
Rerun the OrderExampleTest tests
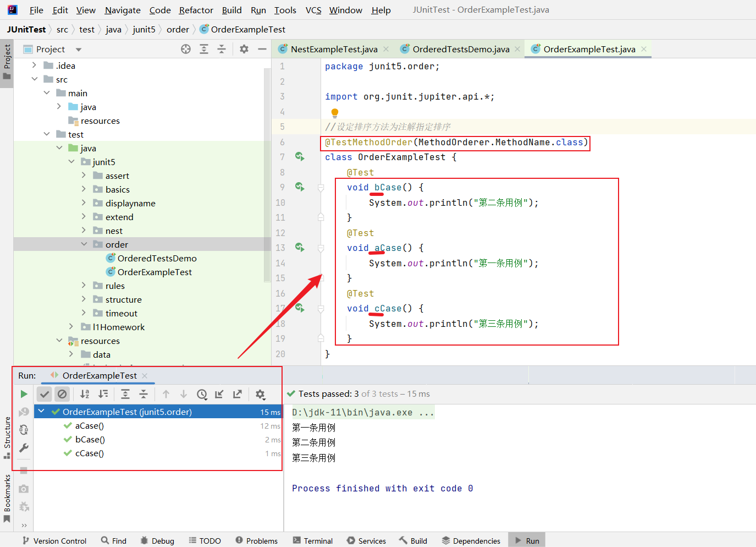[x=24, y=394]
